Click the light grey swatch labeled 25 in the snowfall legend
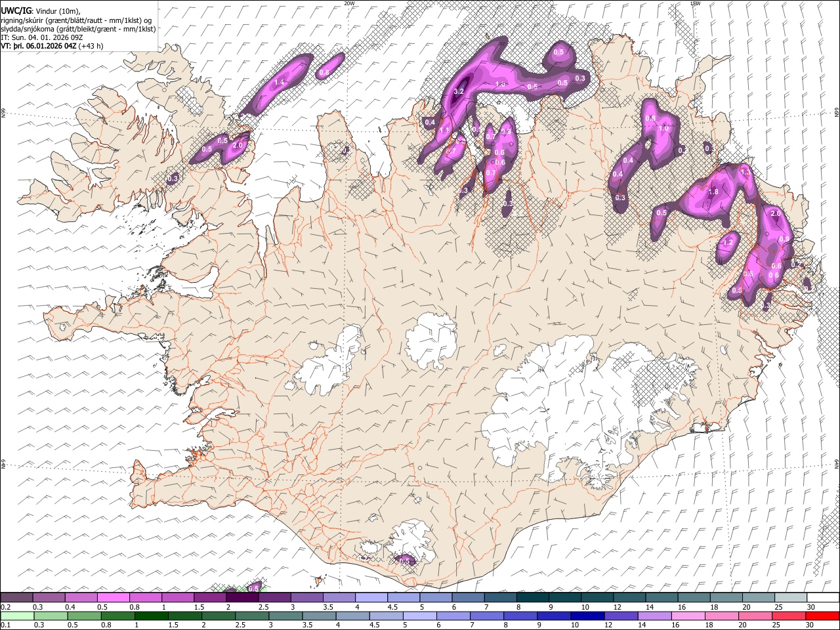This screenshot has width=840, height=630. pos(791,597)
